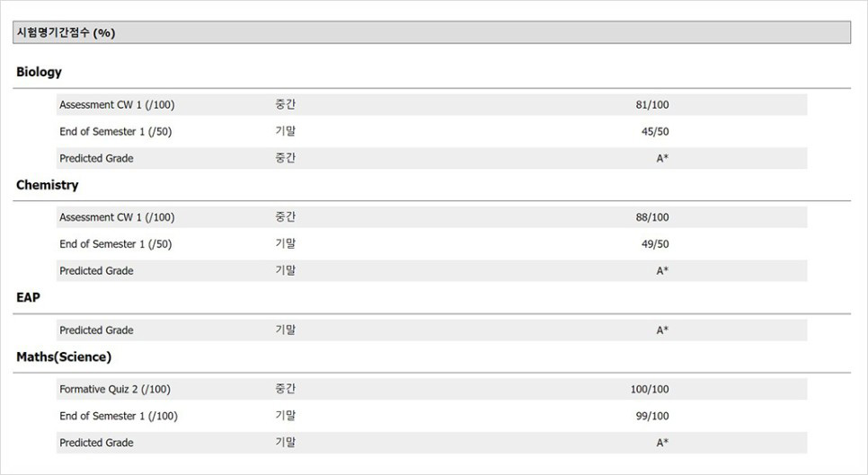Select the EAP subject heading

tap(28, 297)
